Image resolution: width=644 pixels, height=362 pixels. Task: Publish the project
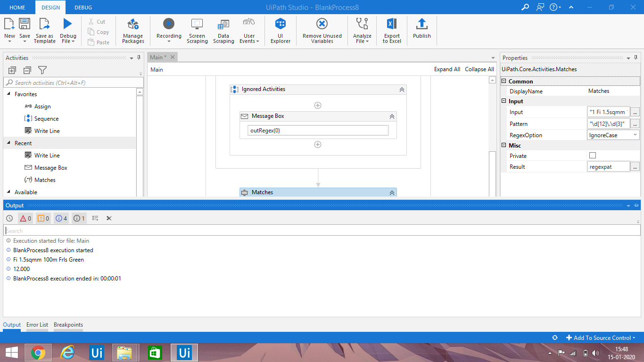(x=422, y=28)
